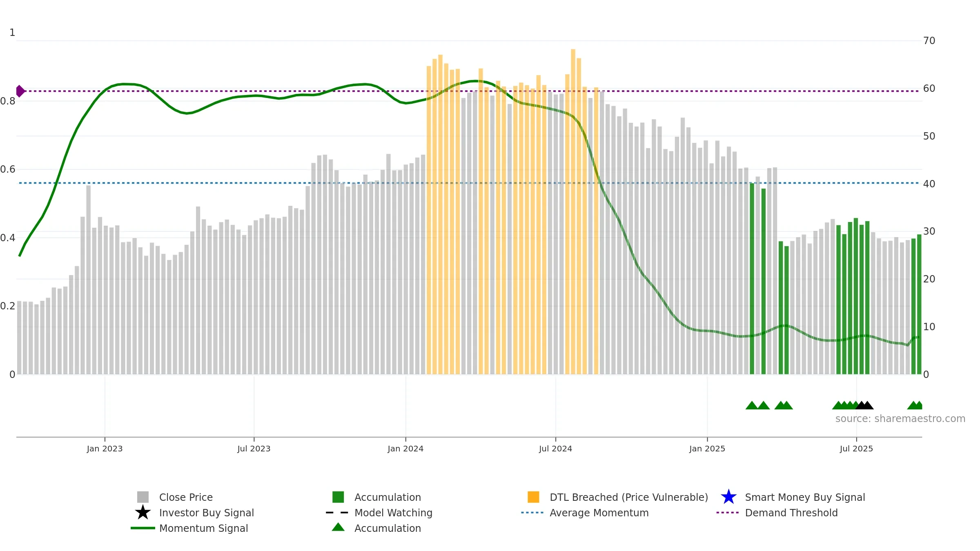Viewport: 980px width, 551px height.
Task: Click the black Investor Buy Signal star
Action: 143,513
